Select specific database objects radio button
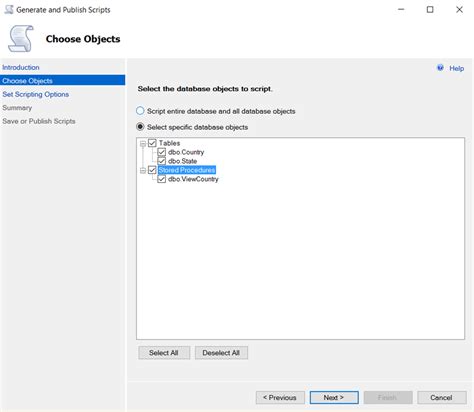Viewport: 474px width, 412px height. tap(140, 127)
